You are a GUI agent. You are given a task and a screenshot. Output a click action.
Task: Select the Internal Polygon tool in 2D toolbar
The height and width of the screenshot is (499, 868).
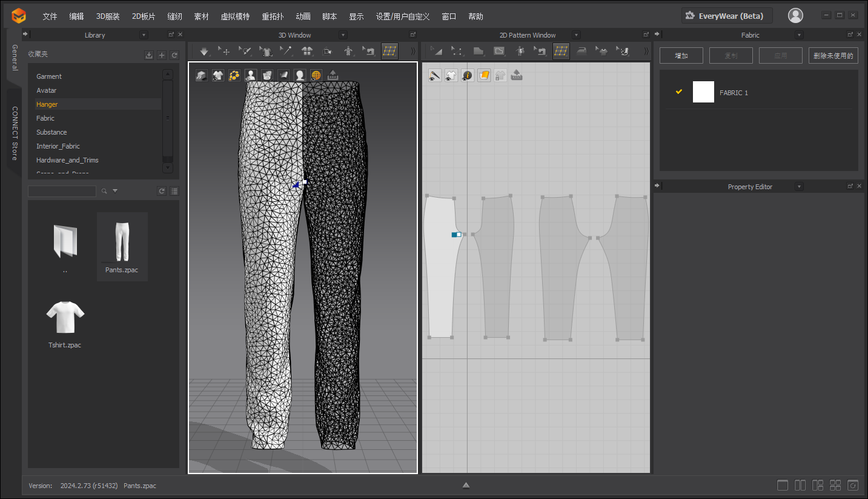point(499,52)
